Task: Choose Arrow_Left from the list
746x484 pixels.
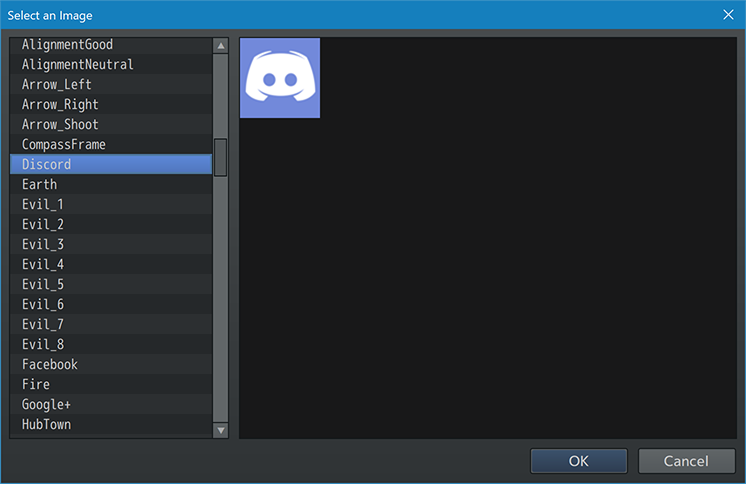Action: point(111,84)
